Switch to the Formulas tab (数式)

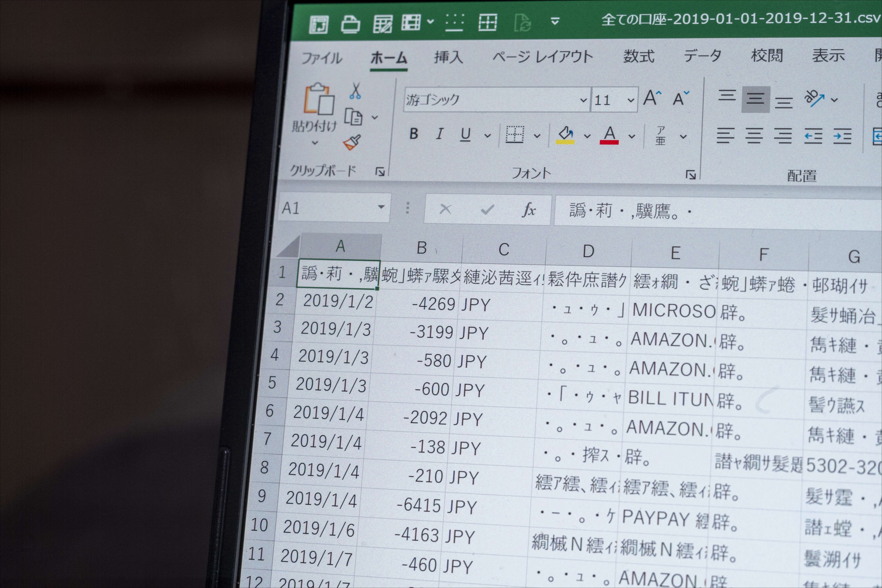(639, 56)
